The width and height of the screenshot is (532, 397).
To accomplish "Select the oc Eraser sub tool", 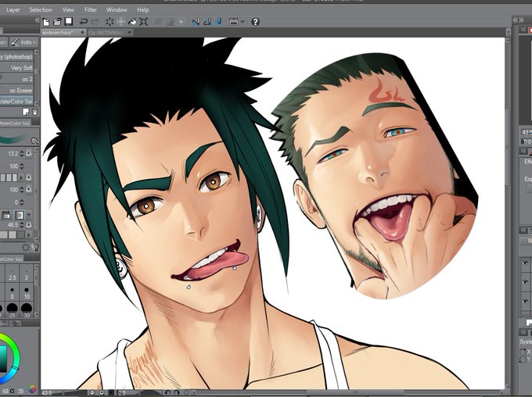I will click(17, 90).
